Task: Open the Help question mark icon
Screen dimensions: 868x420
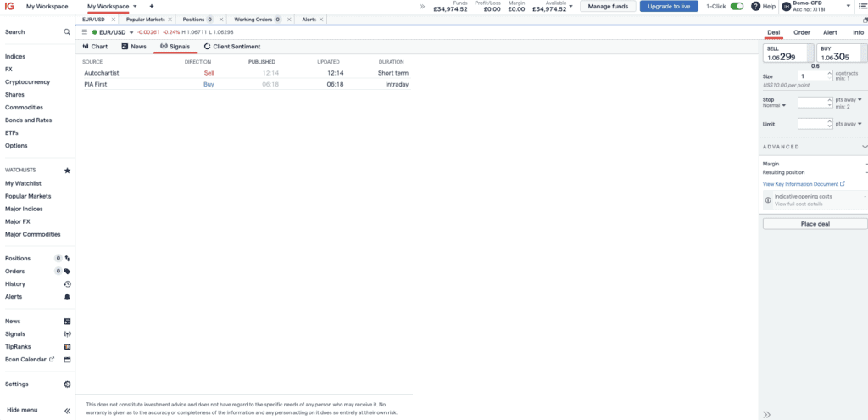Action: (x=756, y=6)
